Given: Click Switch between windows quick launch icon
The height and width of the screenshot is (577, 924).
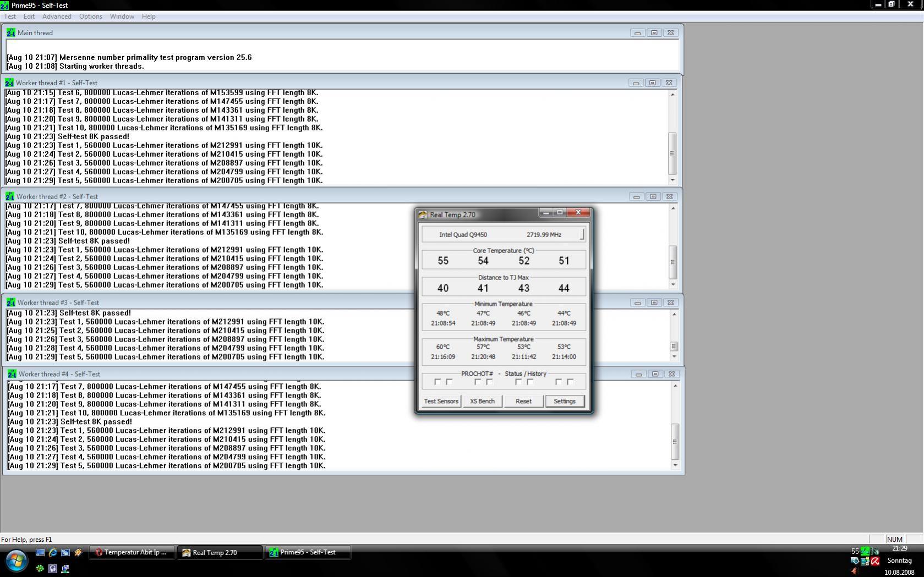Looking at the screenshot, I should point(65,552).
